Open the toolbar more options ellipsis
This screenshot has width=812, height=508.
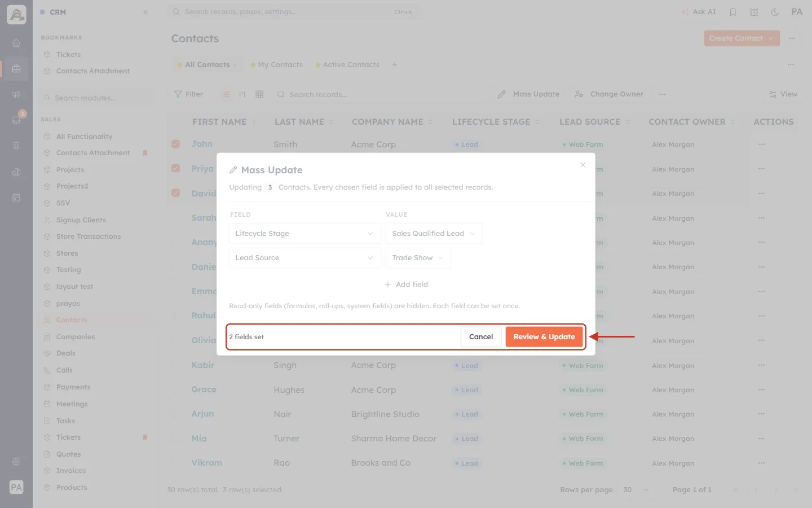coord(662,94)
